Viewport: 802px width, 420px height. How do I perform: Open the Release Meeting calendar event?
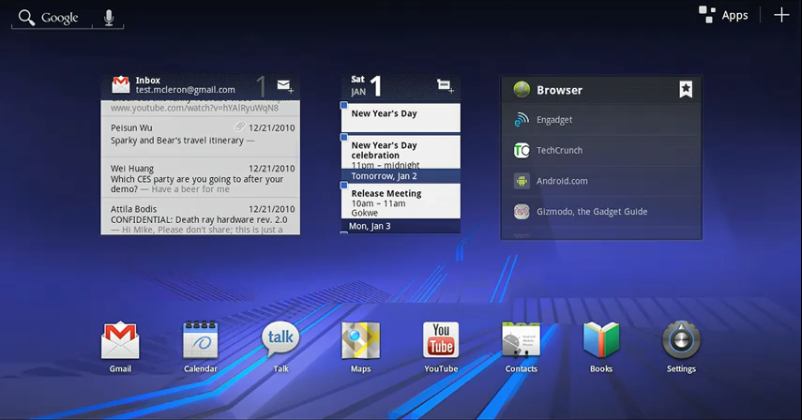click(401, 200)
